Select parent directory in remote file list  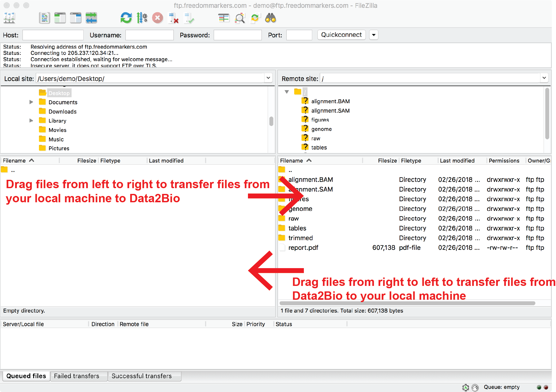click(x=414, y=170)
